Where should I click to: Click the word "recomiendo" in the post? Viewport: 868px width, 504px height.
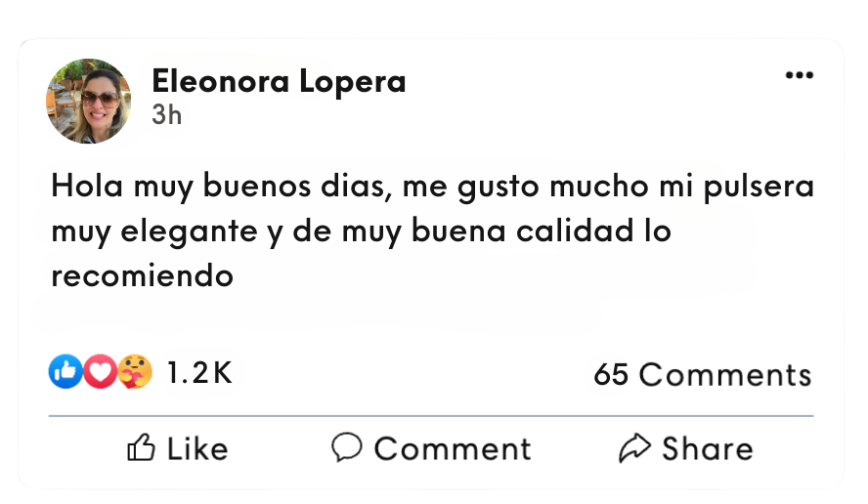[x=143, y=275]
